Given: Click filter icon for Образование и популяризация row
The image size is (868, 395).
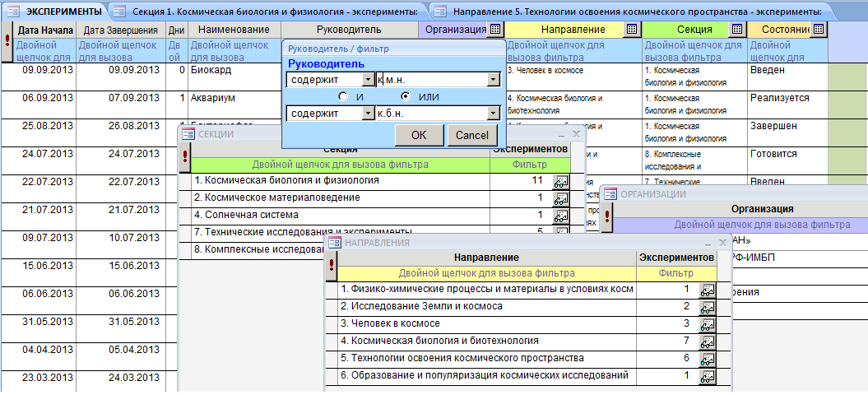Looking at the screenshot, I should coord(707,376).
